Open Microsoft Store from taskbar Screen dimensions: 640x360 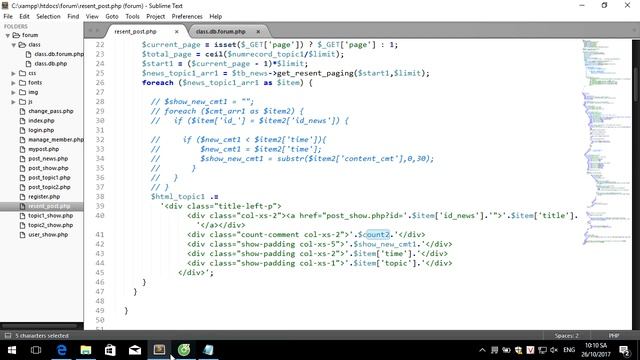point(110,350)
